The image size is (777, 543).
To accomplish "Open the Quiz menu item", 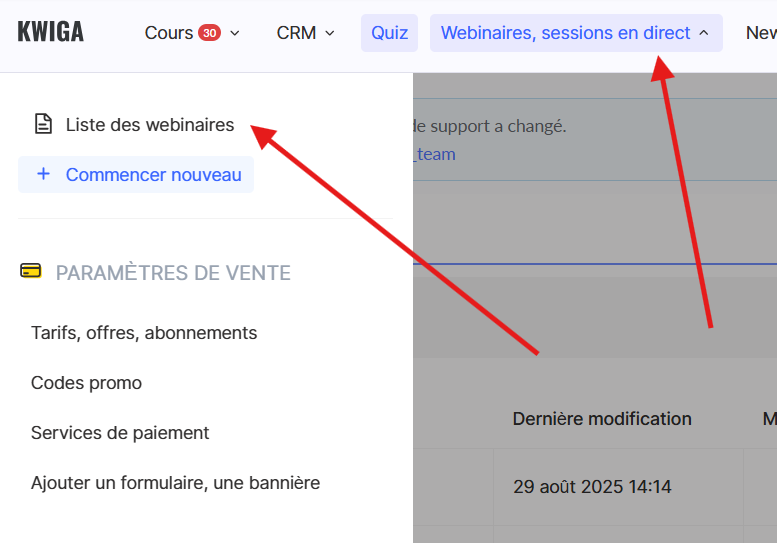I will pyautogui.click(x=389, y=33).
